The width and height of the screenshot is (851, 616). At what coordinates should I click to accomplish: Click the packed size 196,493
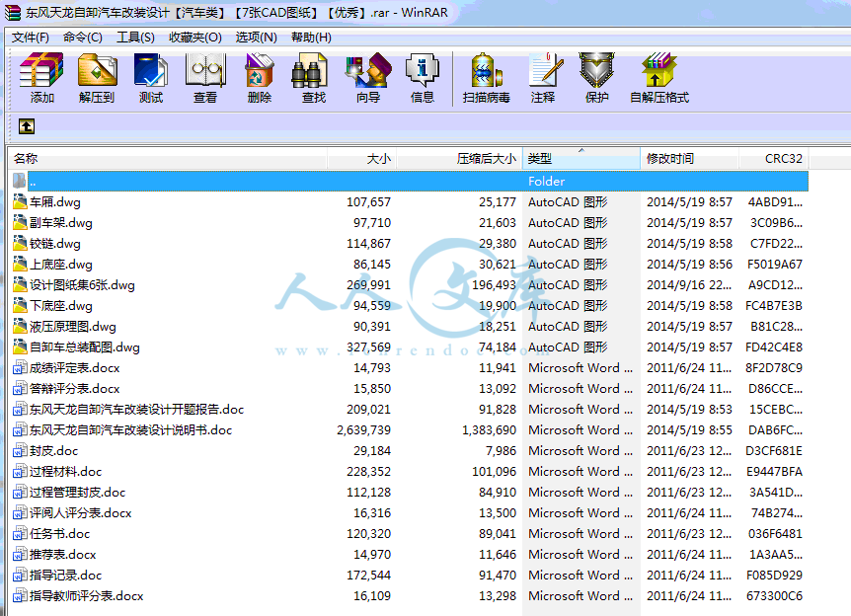[494, 285]
